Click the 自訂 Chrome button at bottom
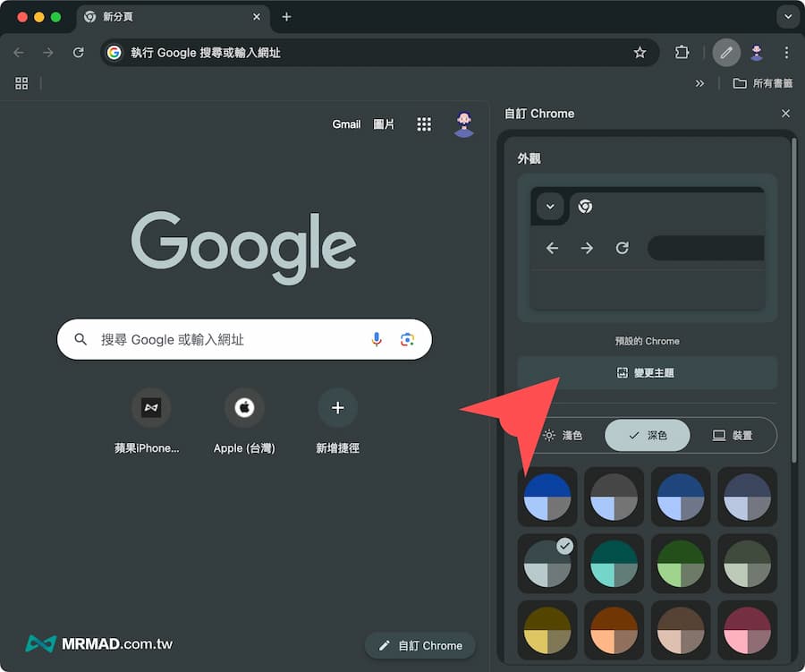The width and height of the screenshot is (805, 672). 420,645
